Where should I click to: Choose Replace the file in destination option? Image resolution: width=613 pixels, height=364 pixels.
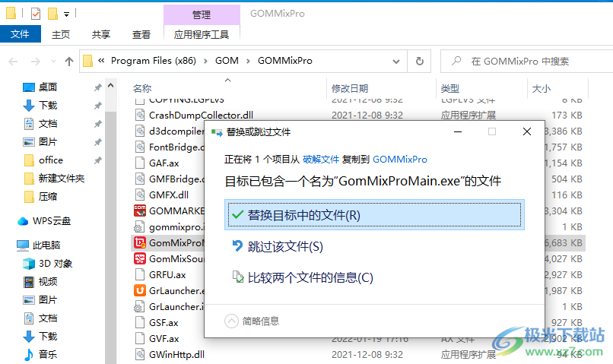click(x=374, y=215)
